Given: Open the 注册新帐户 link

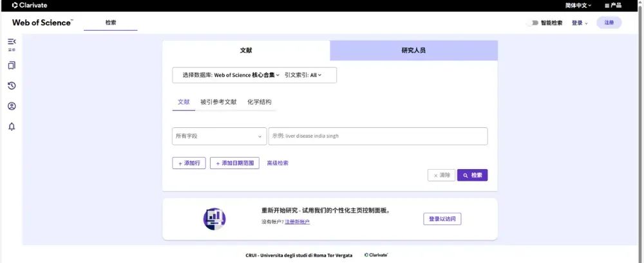Looking at the screenshot, I should pyautogui.click(x=298, y=222).
